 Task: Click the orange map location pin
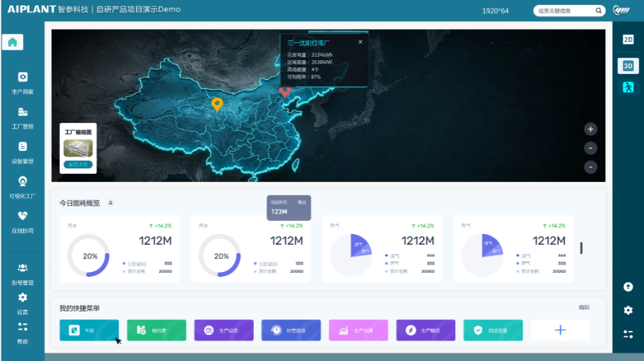(x=217, y=105)
